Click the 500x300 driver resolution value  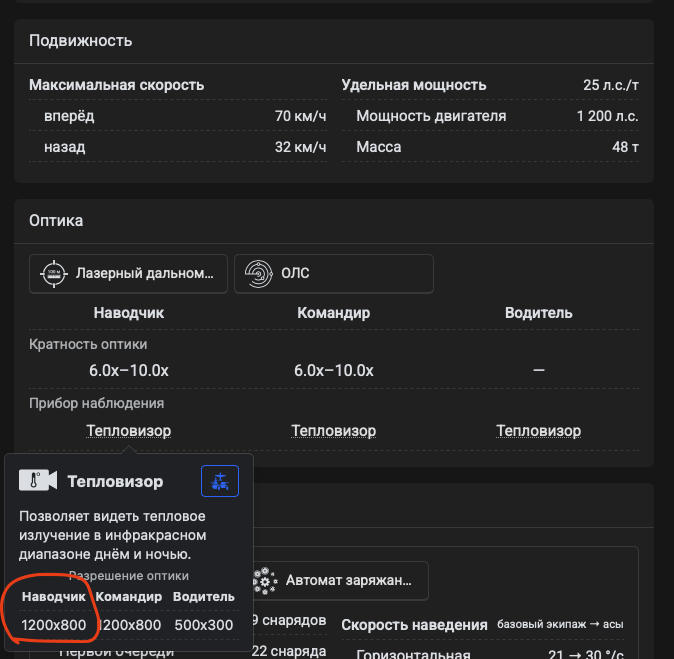pyautogui.click(x=203, y=625)
